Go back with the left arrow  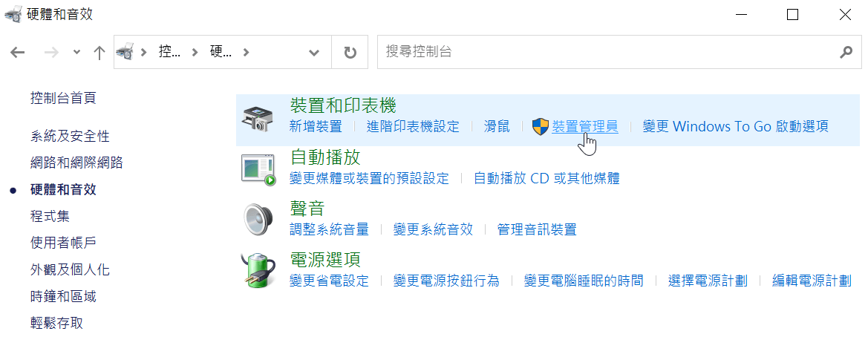tap(18, 53)
